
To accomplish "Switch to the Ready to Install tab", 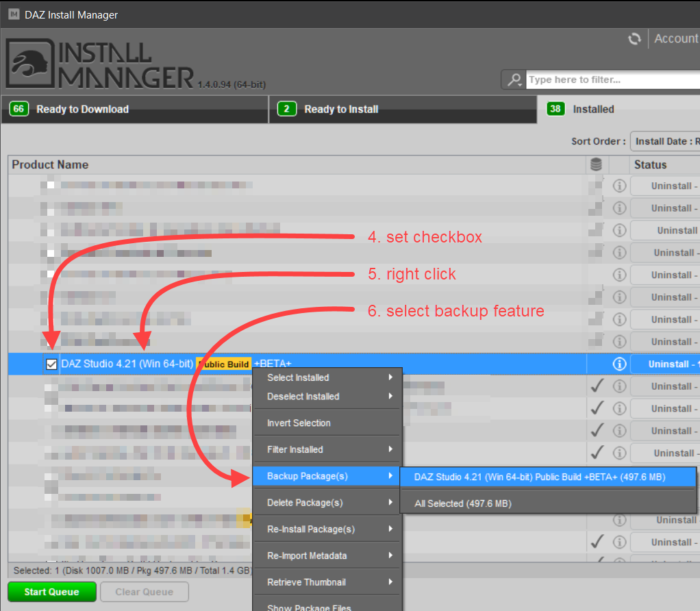I will (403, 110).
